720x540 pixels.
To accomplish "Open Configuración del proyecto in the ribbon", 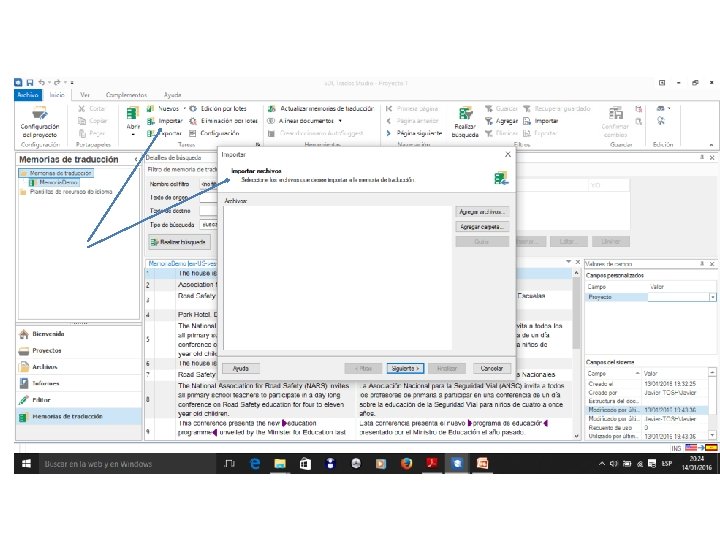I will click(39, 122).
